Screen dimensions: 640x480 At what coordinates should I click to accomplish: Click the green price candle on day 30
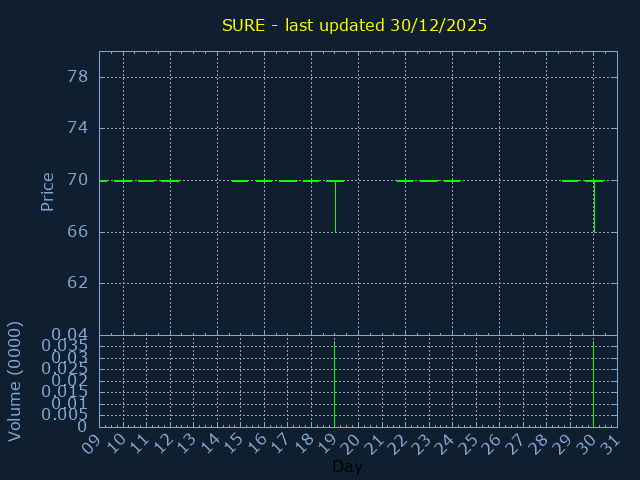[x=594, y=206]
